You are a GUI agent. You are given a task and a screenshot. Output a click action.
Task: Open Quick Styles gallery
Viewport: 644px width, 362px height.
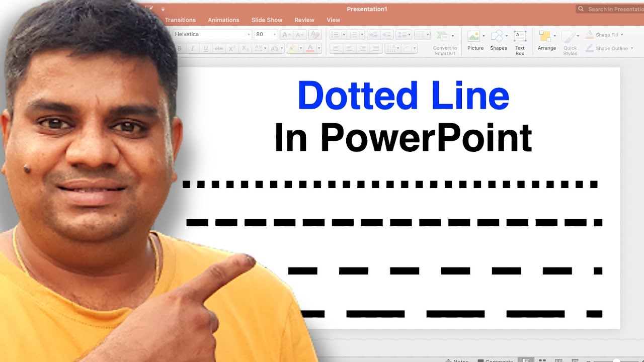pos(570,43)
